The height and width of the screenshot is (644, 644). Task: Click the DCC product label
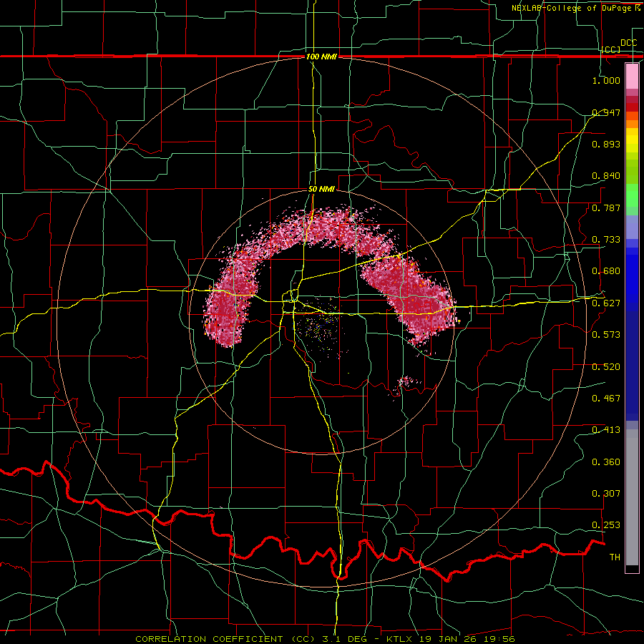[628, 43]
